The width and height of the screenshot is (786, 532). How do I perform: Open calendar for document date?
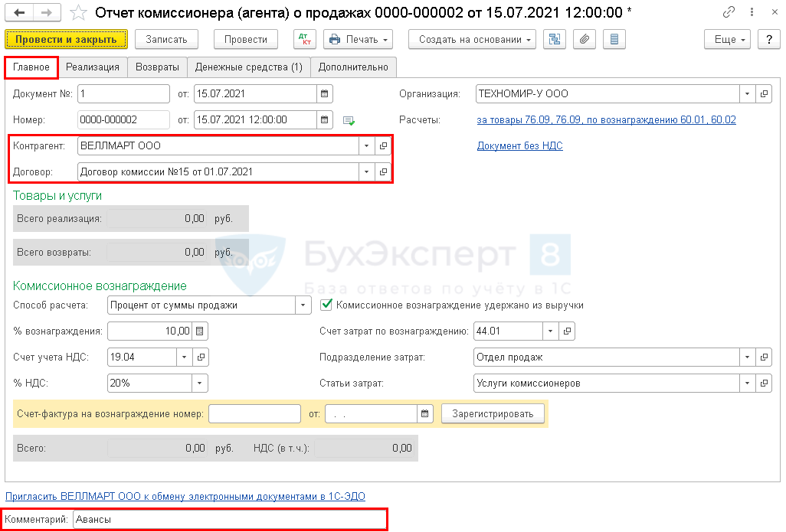click(x=325, y=94)
